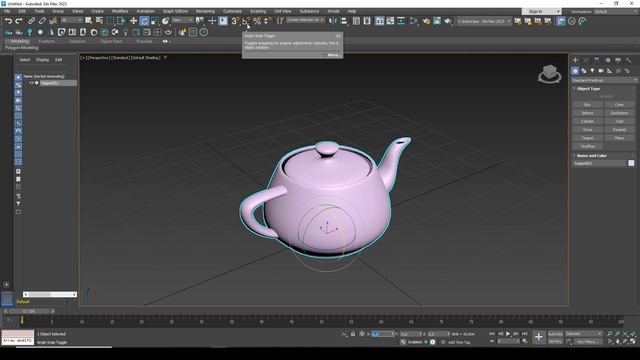The height and width of the screenshot is (360, 640).
Task: Open the Create command panel tab
Action: [575, 60]
